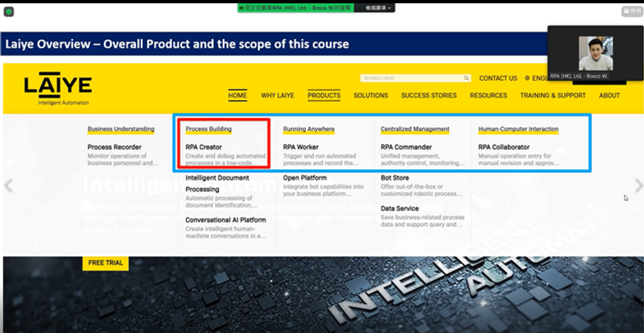Select the HOME menu item
Image resolution: width=644 pixels, height=333 pixels.
point(237,95)
